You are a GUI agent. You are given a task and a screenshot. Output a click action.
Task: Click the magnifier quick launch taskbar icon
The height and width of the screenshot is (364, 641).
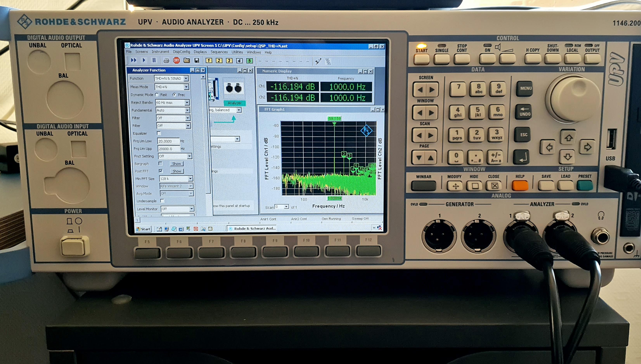pyautogui.click(x=203, y=228)
